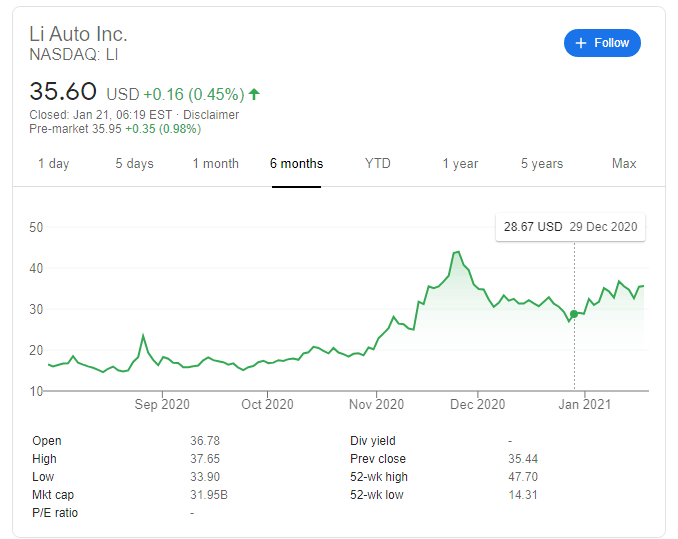Screen dimensions: 678x539
Task: Click the Nov 2020 axis label
Action: click(376, 405)
